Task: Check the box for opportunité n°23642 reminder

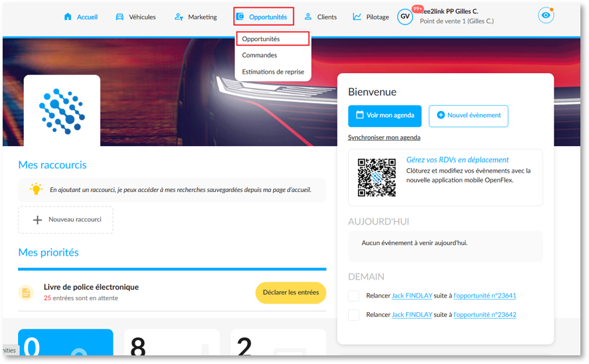Action: [x=353, y=315]
